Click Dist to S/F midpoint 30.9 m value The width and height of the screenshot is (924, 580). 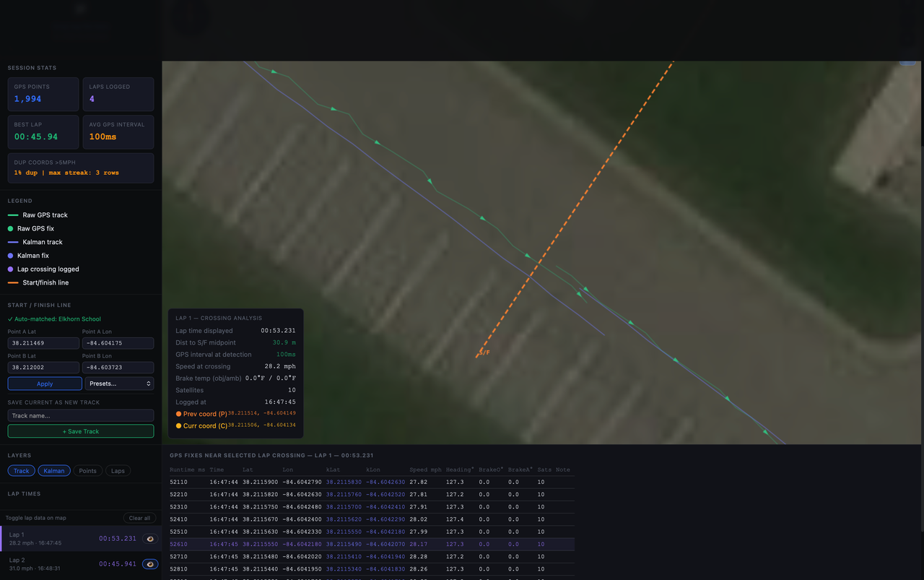pos(284,342)
